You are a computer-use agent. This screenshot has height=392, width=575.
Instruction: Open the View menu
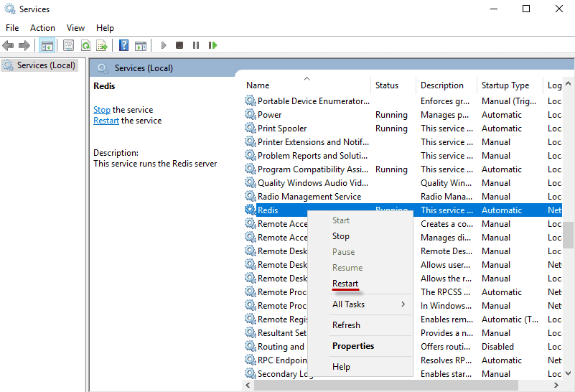[x=75, y=28]
